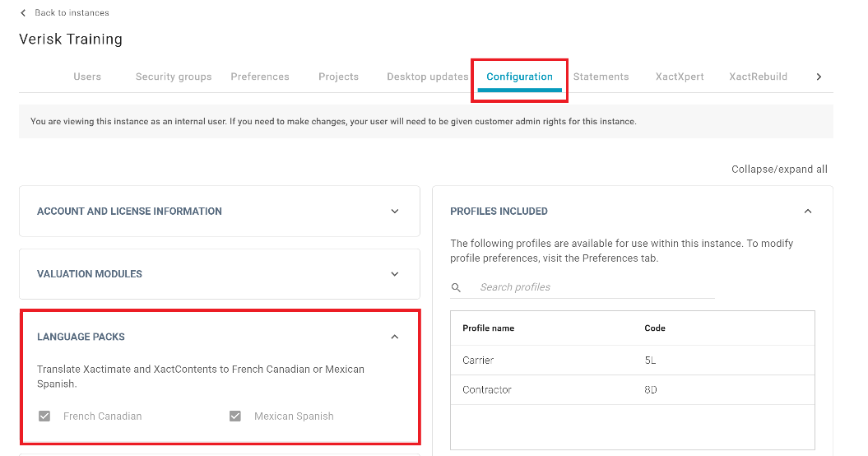Screen dimensions: 868x456
Task: Click the Code column header
Action: [655, 328]
